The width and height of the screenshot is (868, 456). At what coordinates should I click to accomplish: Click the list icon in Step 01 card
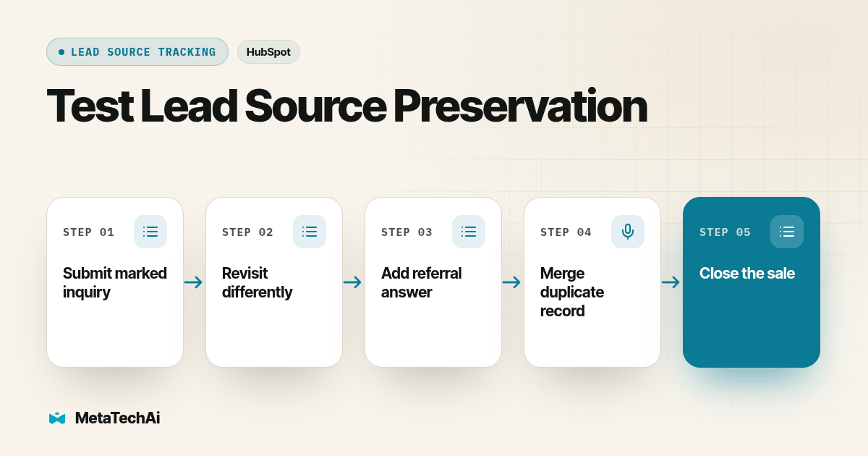click(150, 232)
